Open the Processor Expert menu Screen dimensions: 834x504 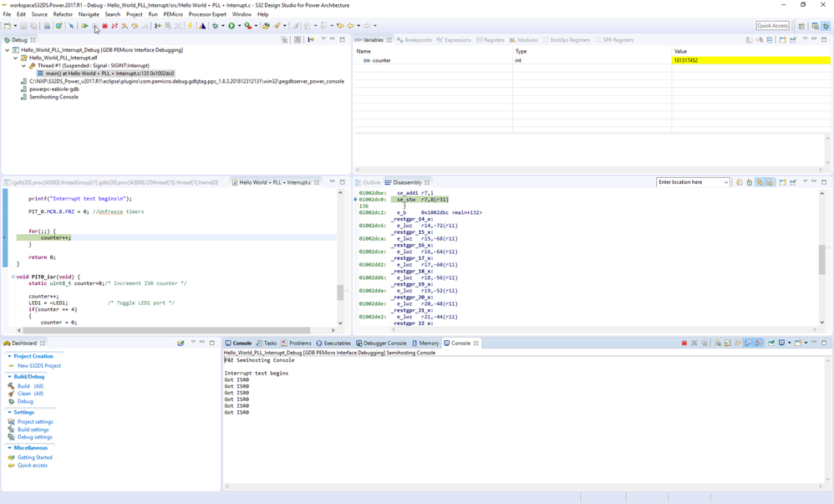click(x=207, y=14)
